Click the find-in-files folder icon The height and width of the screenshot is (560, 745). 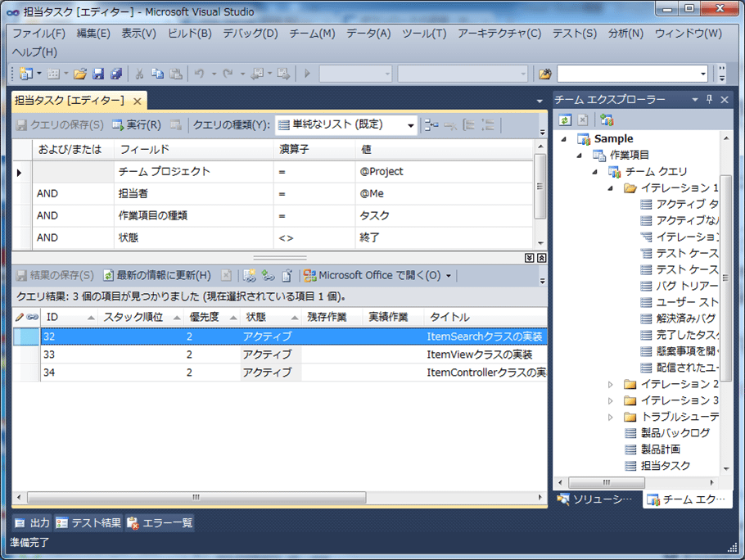tap(545, 74)
